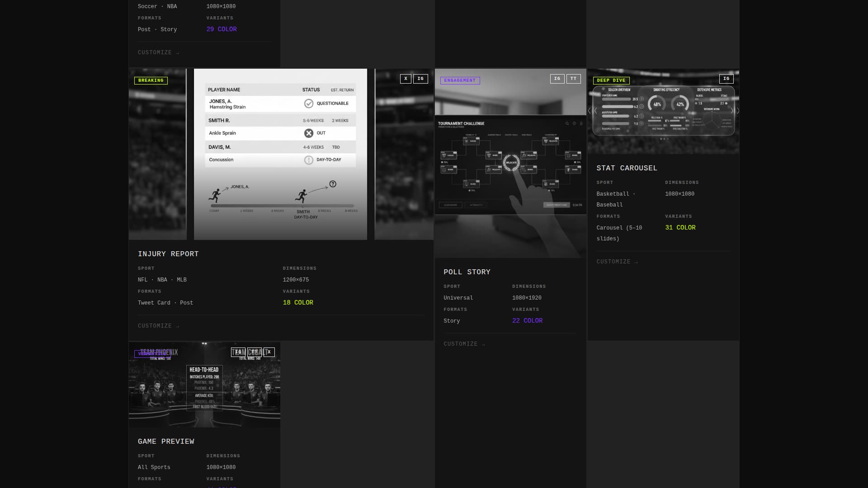The image size is (868, 488).
Task: Open Customize for the 29 COLOR card
Action: click(159, 52)
